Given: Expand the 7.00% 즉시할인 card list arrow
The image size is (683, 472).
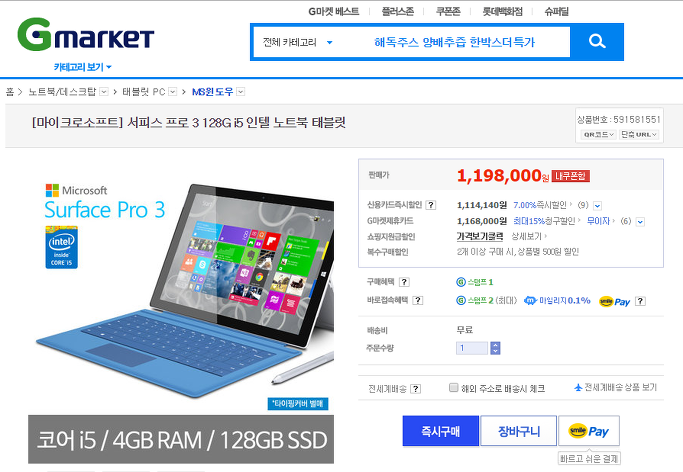Looking at the screenshot, I should point(597,206).
